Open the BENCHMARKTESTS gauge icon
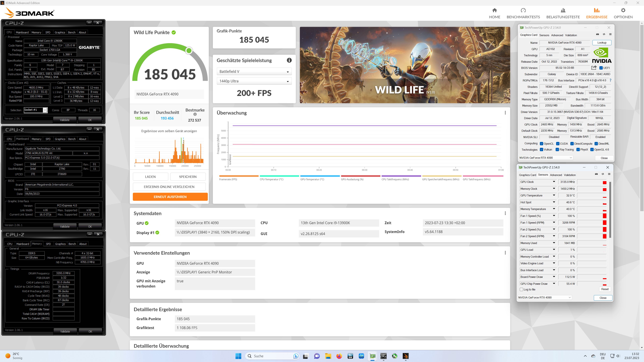The width and height of the screenshot is (644, 362). tap(523, 10)
